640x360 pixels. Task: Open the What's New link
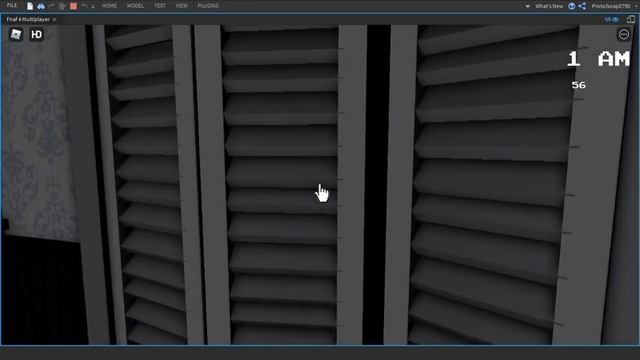[x=549, y=6]
